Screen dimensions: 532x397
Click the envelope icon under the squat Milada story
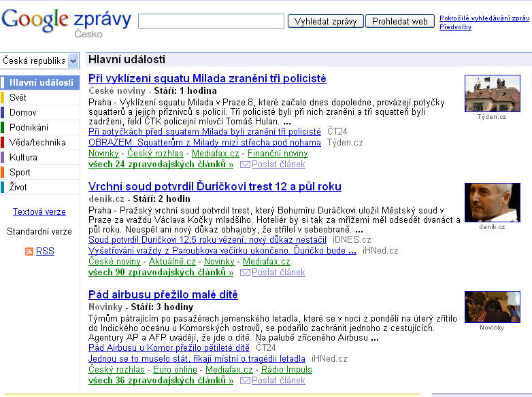[245, 165]
